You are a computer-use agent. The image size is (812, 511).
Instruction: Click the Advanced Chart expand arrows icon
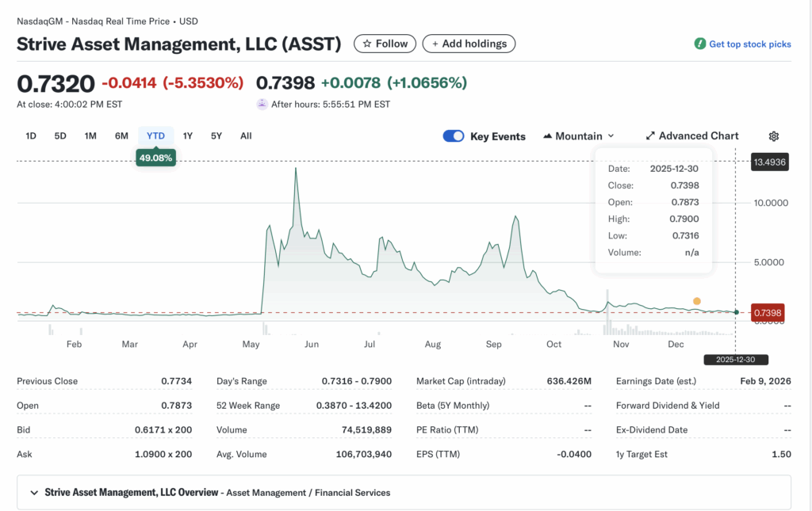pyautogui.click(x=652, y=135)
